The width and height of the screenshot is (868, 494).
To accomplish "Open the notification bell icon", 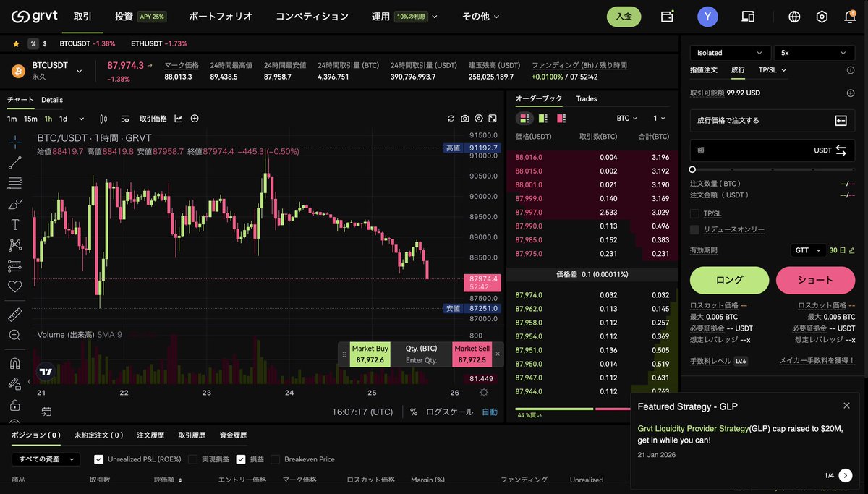I will pos(852,16).
